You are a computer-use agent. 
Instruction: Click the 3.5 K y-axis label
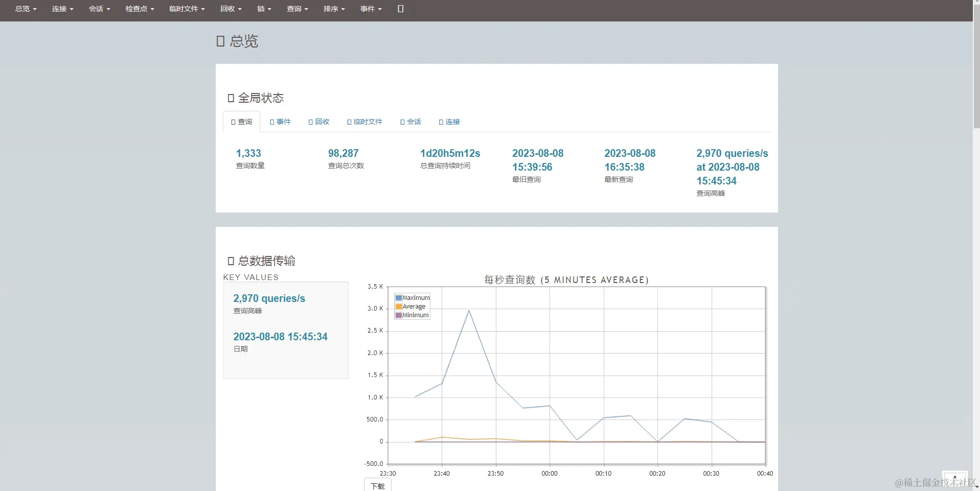pyautogui.click(x=375, y=287)
